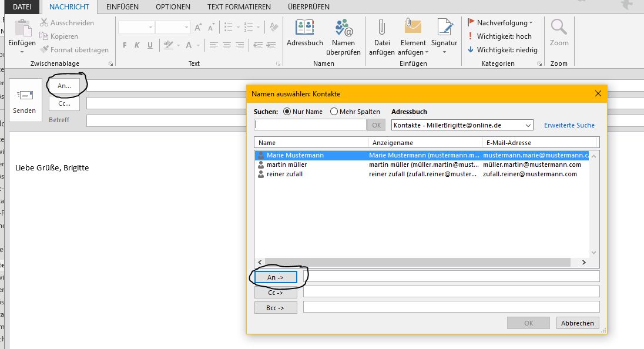Switch to ÜBERPRÜFEN tab

(309, 6)
